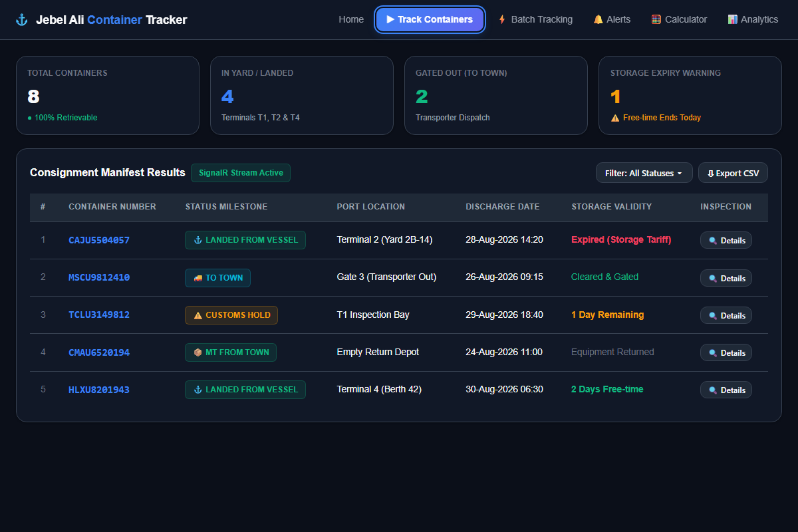798x532 pixels.
Task: Click the anchor logo icon
Action: (x=22, y=20)
